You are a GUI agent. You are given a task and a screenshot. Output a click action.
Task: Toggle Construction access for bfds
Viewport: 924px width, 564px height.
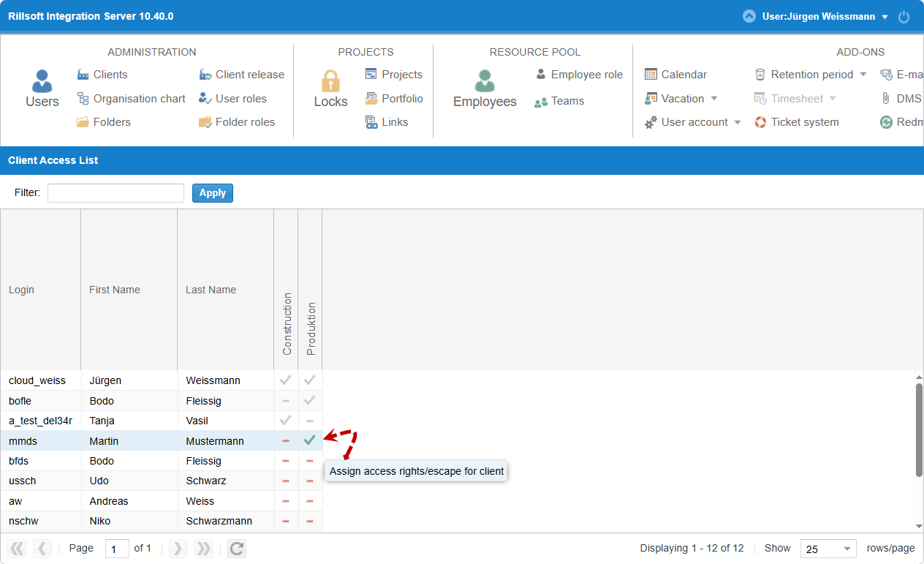click(x=286, y=461)
